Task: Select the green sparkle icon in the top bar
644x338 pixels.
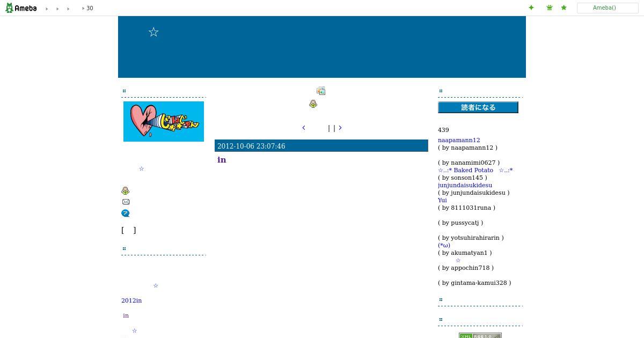Action: click(x=531, y=8)
